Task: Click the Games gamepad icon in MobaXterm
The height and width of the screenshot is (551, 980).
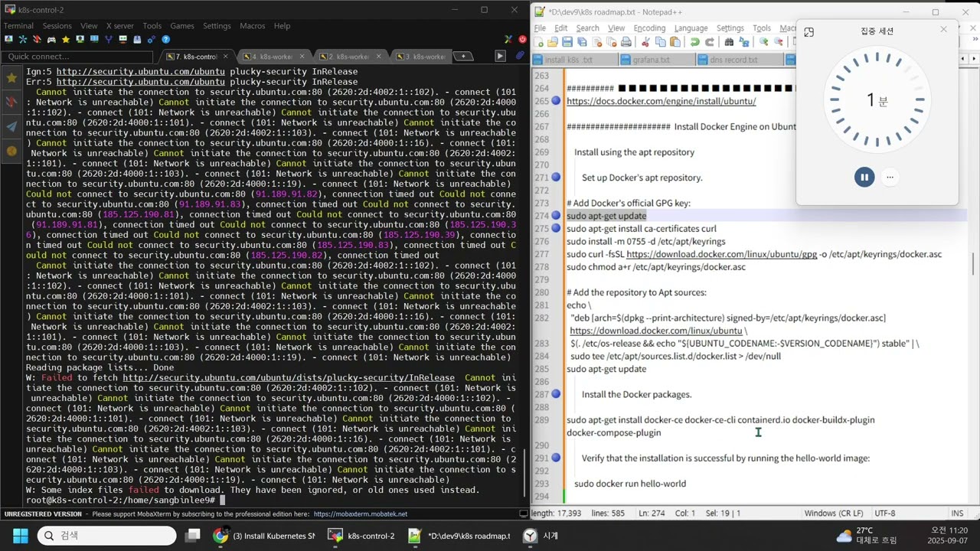Action: pos(51,39)
